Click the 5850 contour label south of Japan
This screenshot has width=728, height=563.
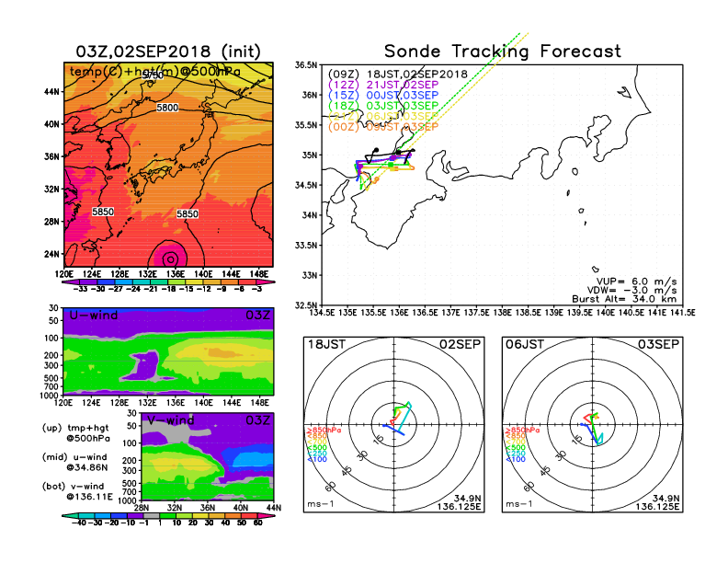pos(188,213)
